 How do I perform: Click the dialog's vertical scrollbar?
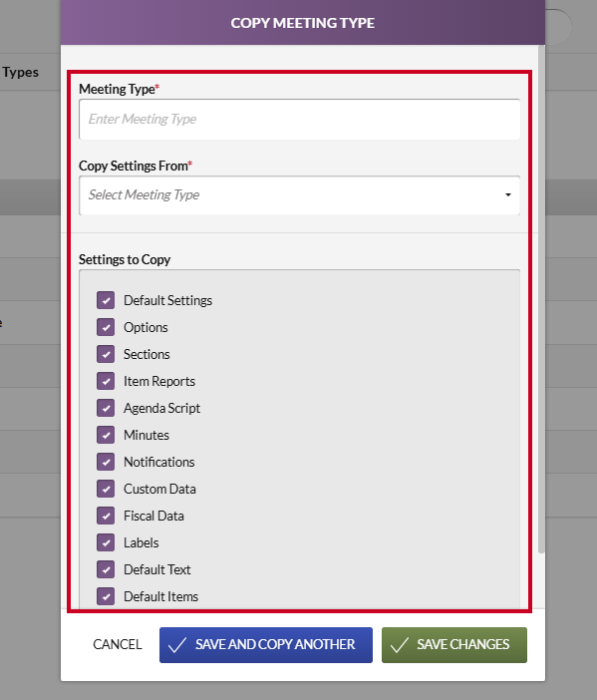click(x=541, y=299)
